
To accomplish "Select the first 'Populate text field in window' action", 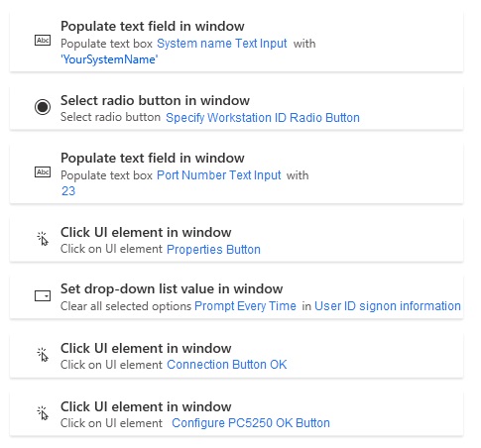I will [x=237, y=42].
